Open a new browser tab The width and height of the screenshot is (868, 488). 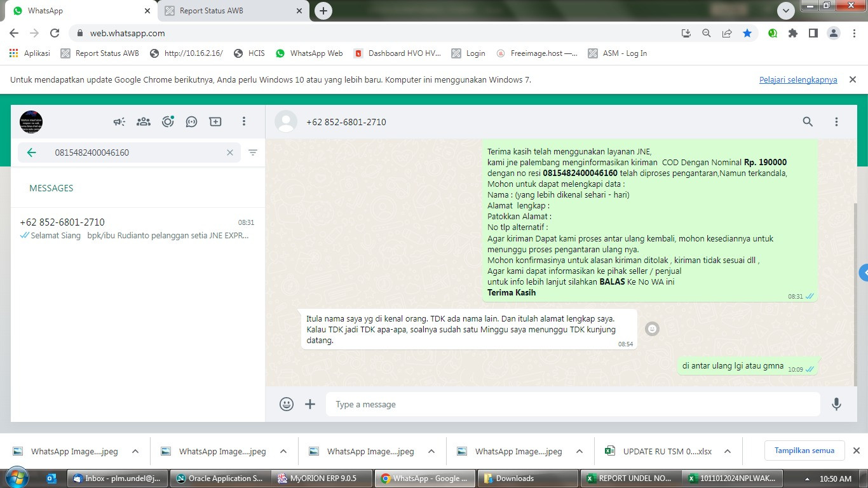(323, 11)
